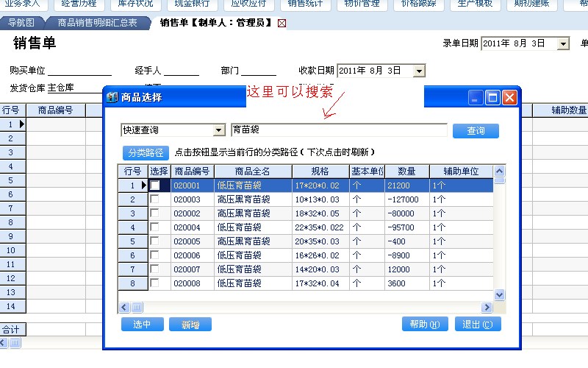Switch to the 导航图 tab

pos(21,23)
